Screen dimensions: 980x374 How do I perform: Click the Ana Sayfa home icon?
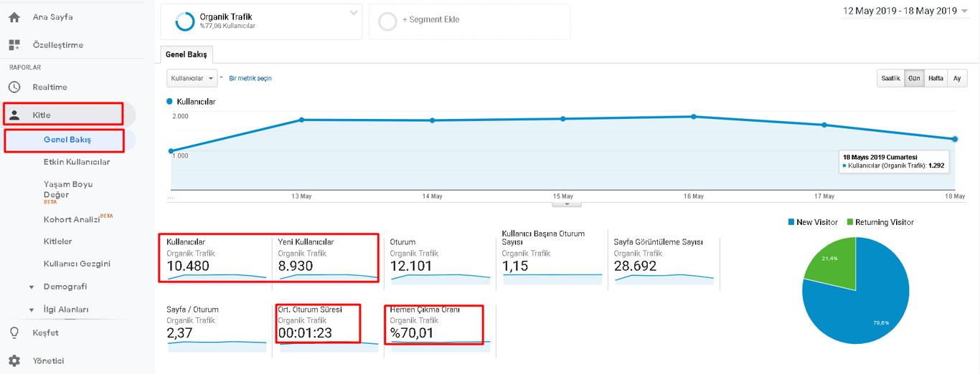pos(14,17)
